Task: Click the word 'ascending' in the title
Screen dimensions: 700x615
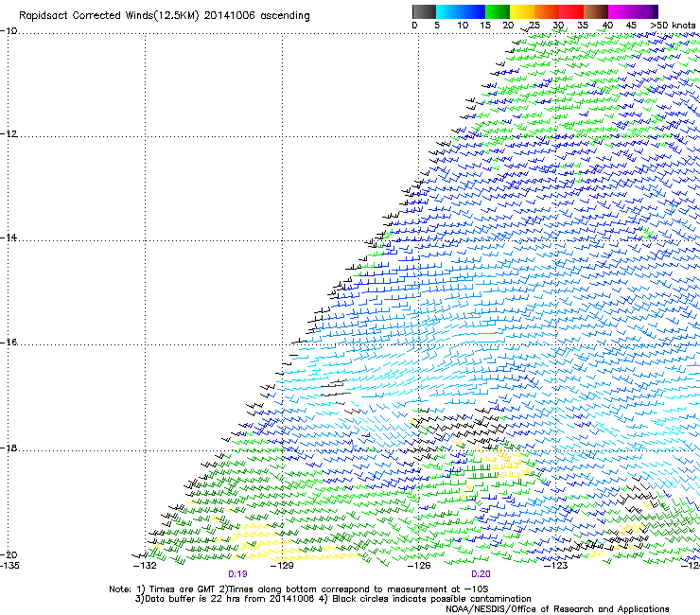Action: click(x=285, y=16)
